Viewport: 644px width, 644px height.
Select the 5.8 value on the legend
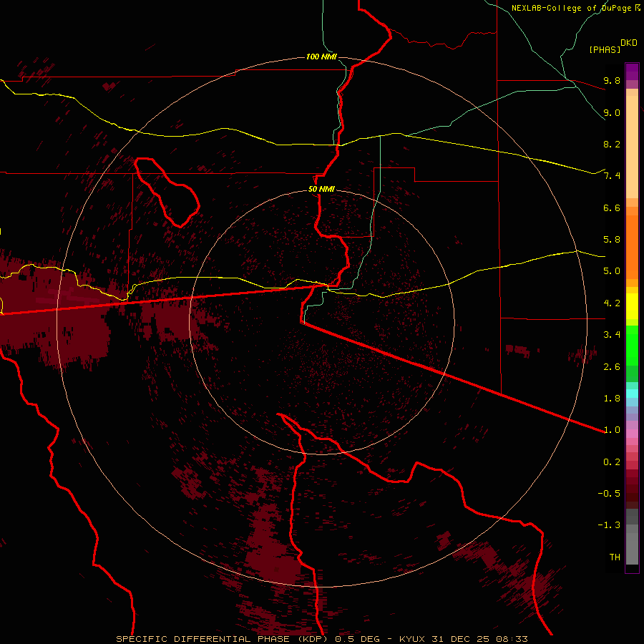point(612,240)
